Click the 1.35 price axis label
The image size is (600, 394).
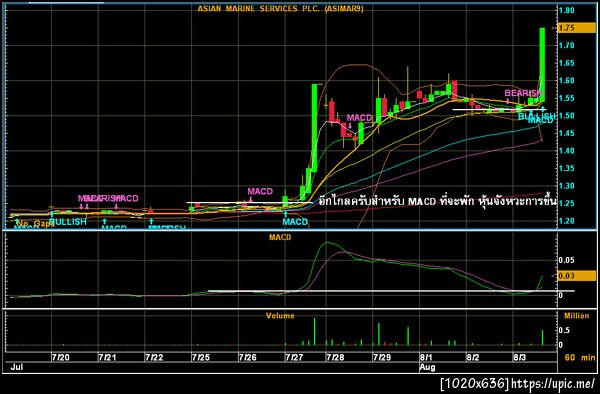(x=566, y=168)
